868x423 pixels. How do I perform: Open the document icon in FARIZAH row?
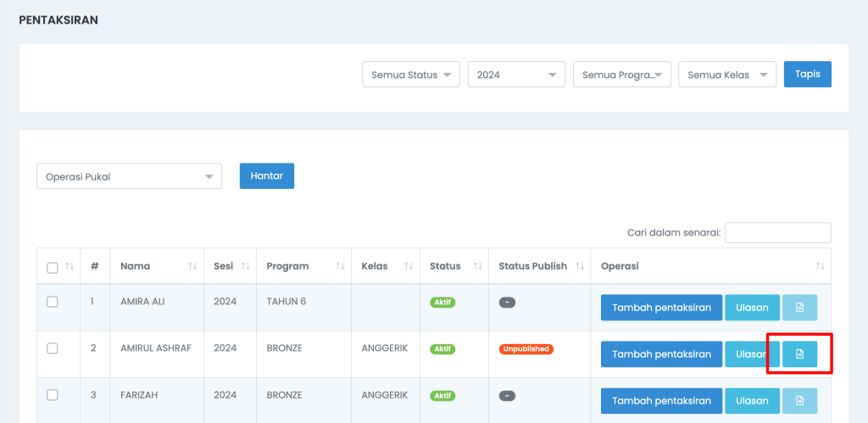(799, 401)
